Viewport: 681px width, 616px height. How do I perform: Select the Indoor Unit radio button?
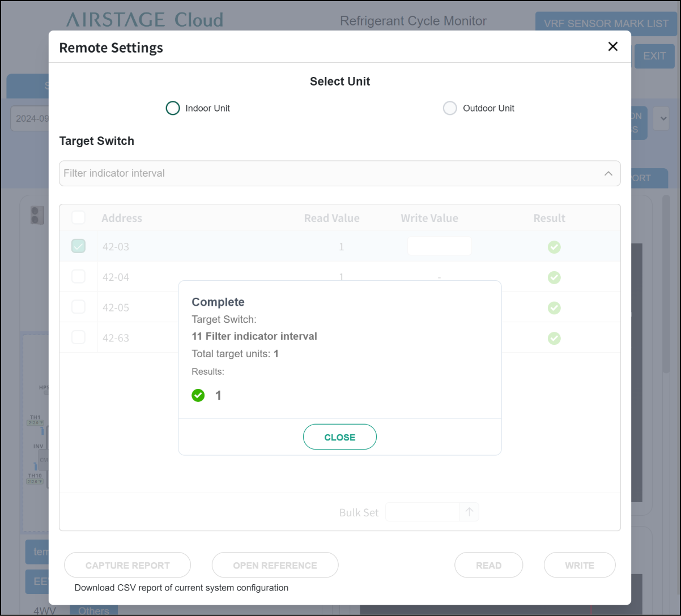[173, 108]
